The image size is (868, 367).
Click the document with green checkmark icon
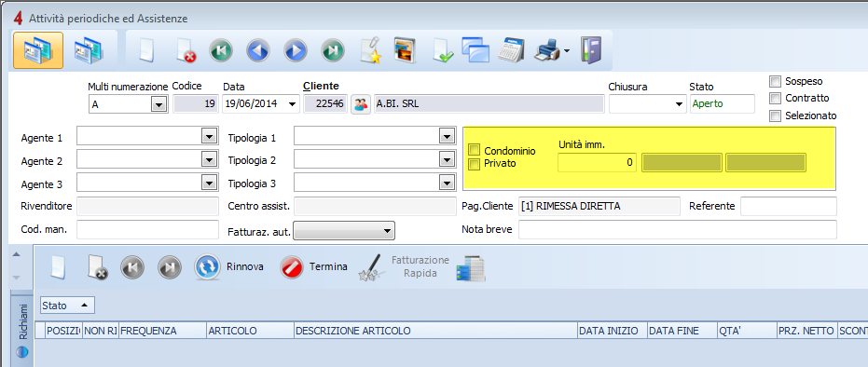point(443,51)
